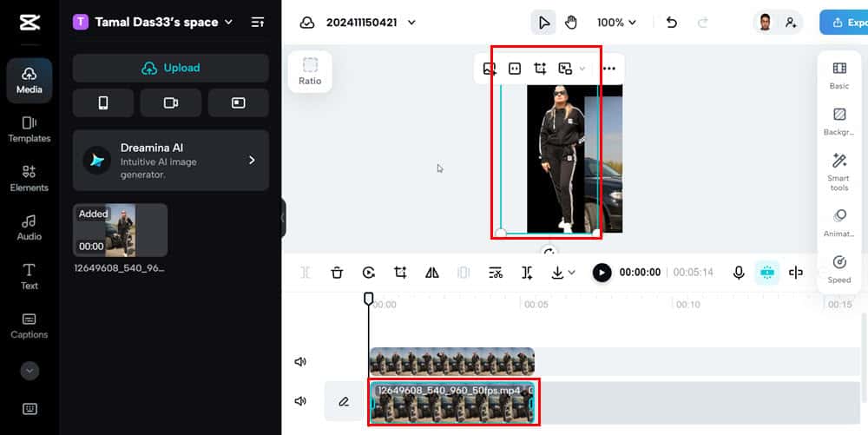Viewport: 868px width, 435px height.
Task: Open the Background properties panel
Action: tap(839, 122)
